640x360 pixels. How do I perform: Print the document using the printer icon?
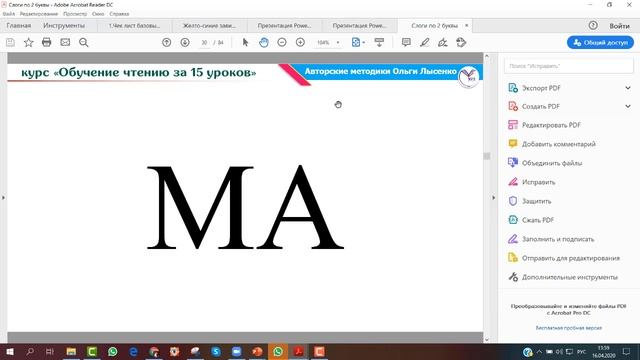coord(47,42)
